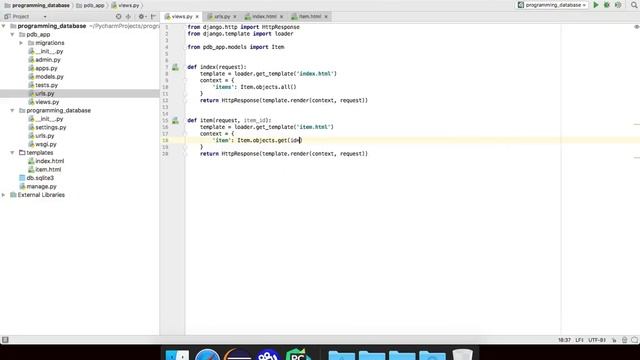Screen dimensions: 640x360
Task: Select item.html under templates
Action: [45, 169]
